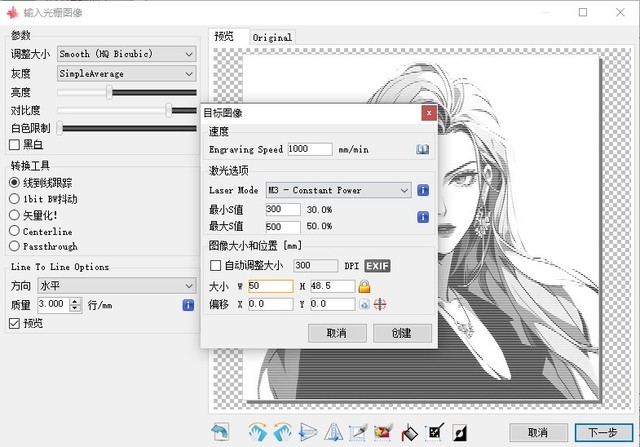Decrease 质量 value with down arrow
Screen dimensions: 640x447
75,309
